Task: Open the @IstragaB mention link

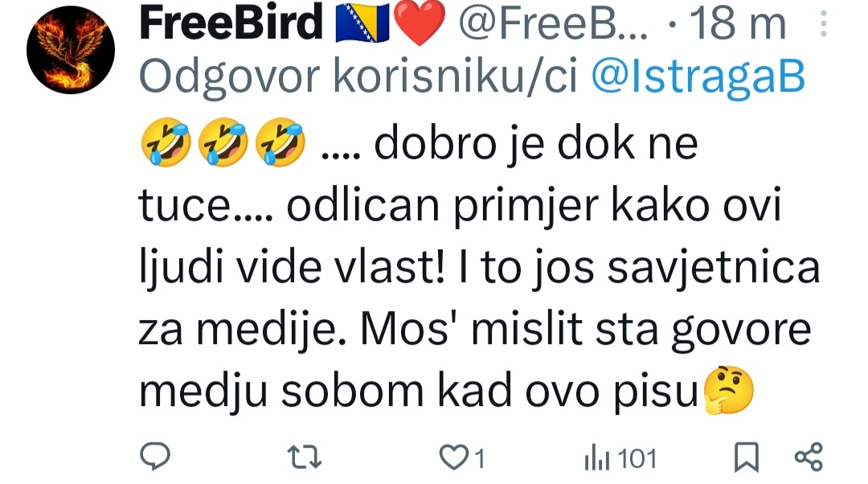Action: [x=698, y=76]
